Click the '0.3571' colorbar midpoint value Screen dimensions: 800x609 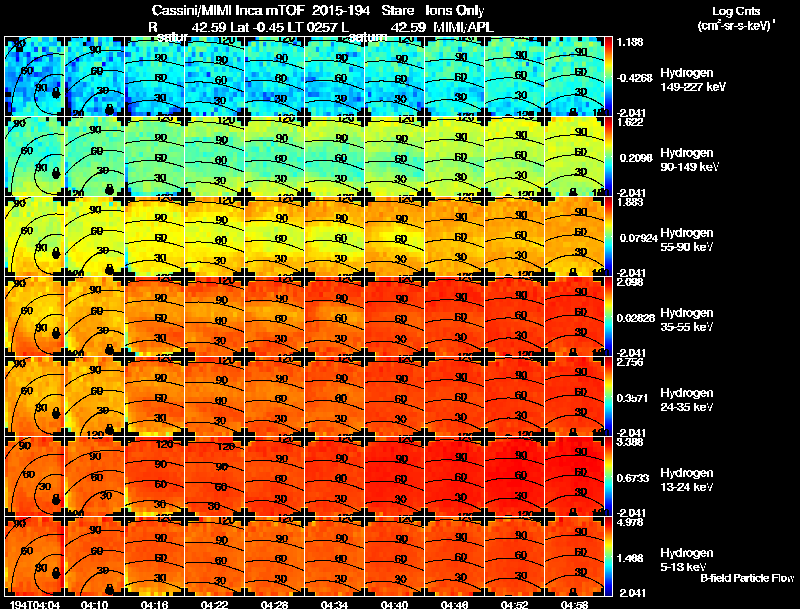633,398
